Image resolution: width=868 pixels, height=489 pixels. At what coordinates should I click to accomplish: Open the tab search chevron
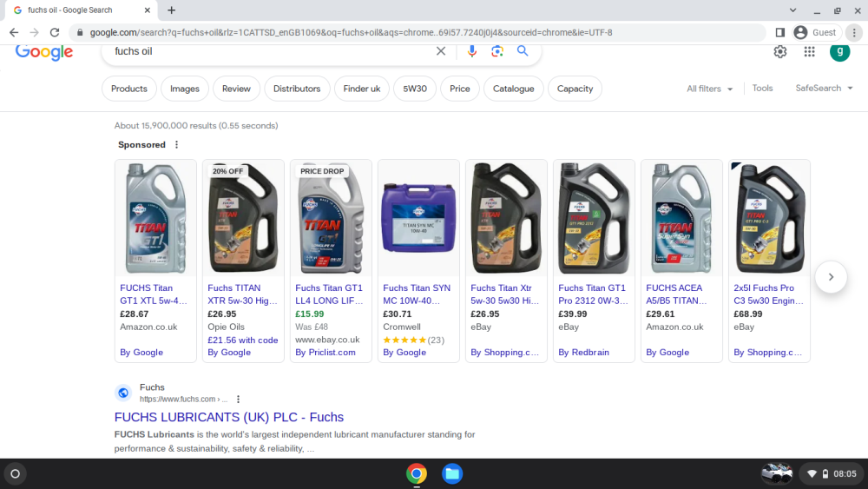(x=792, y=10)
